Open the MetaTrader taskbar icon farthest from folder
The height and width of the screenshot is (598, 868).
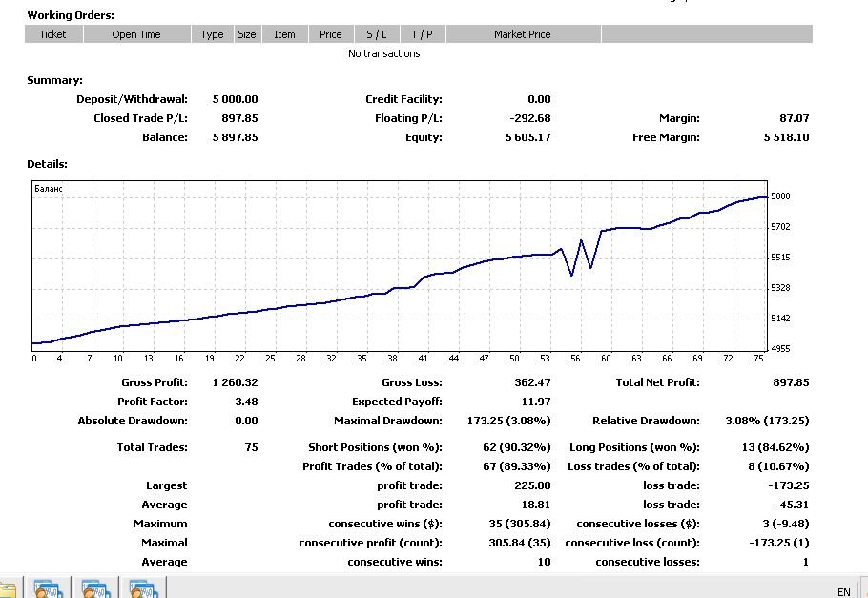143,588
